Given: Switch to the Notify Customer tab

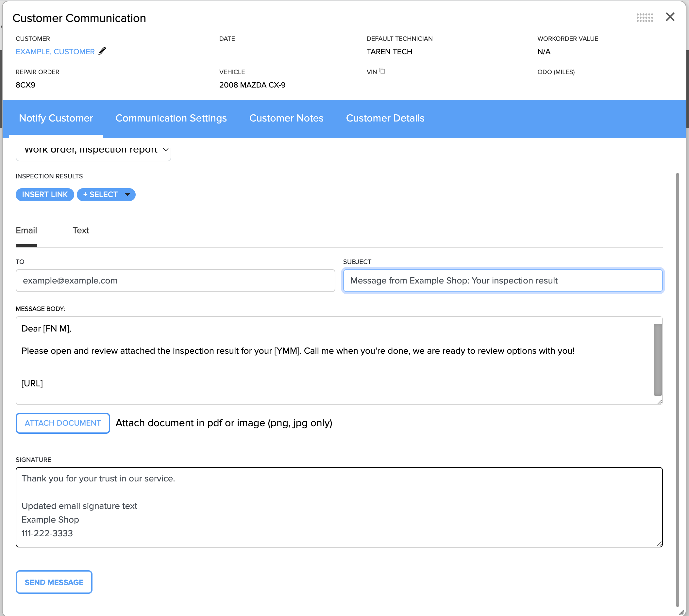Looking at the screenshot, I should click(x=56, y=118).
